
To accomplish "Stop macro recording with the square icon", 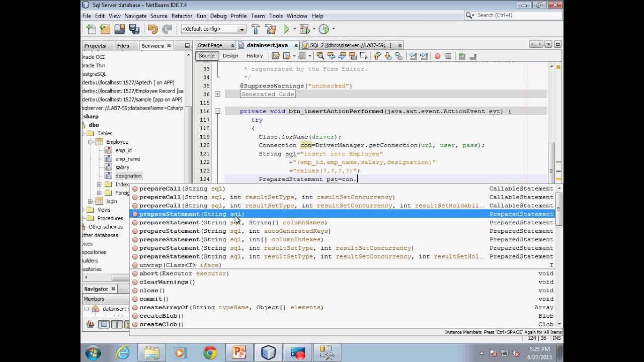I will tap(448, 56).
